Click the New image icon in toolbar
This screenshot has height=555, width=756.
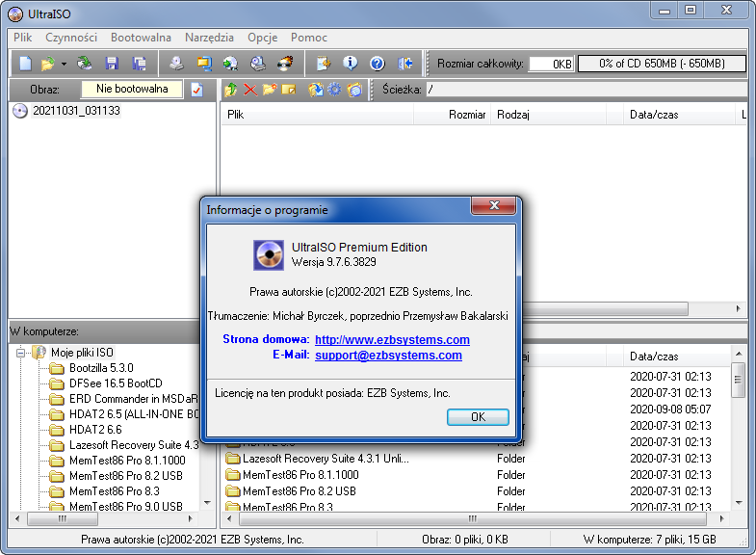(25, 64)
